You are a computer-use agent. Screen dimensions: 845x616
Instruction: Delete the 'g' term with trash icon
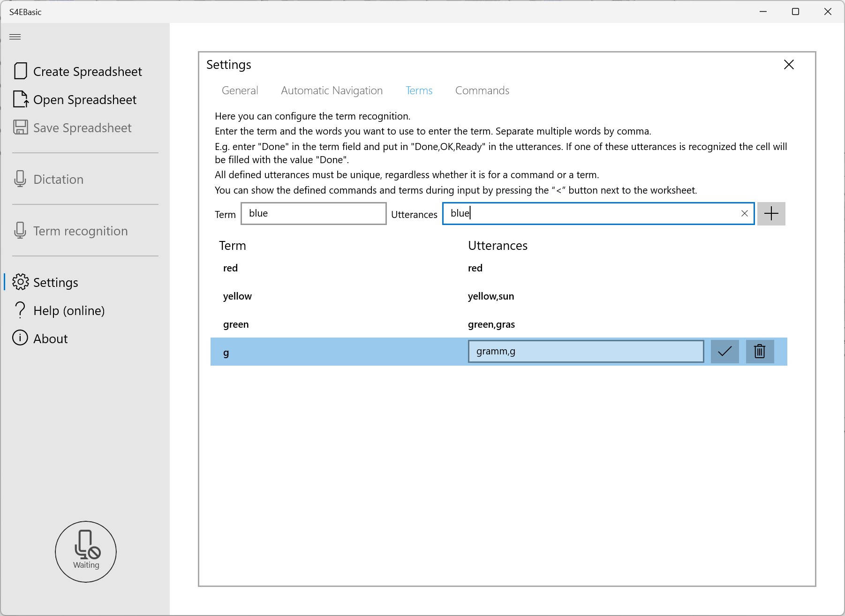760,352
